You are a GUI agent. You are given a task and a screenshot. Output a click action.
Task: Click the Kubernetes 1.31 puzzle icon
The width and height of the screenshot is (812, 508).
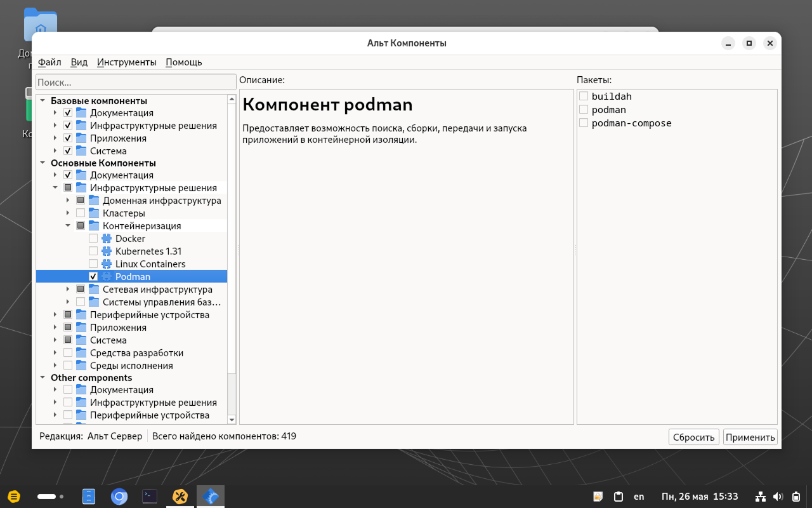point(107,251)
